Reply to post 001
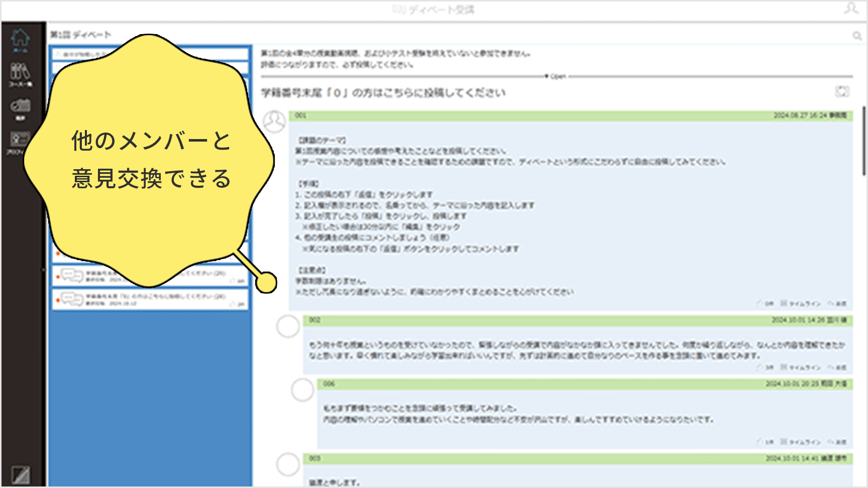Image resolution: width=868 pixels, height=488 pixels. 837,304
